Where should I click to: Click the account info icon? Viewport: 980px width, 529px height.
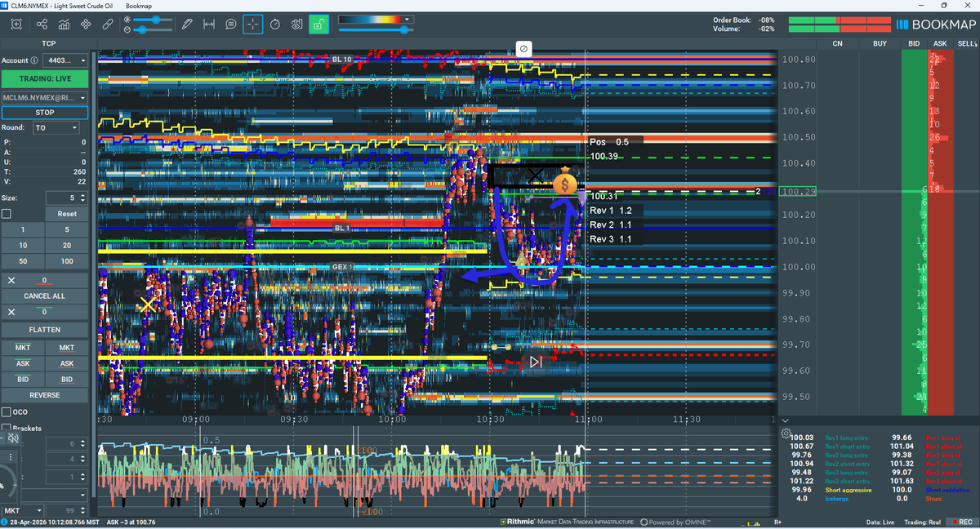click(x=34, y=60)
